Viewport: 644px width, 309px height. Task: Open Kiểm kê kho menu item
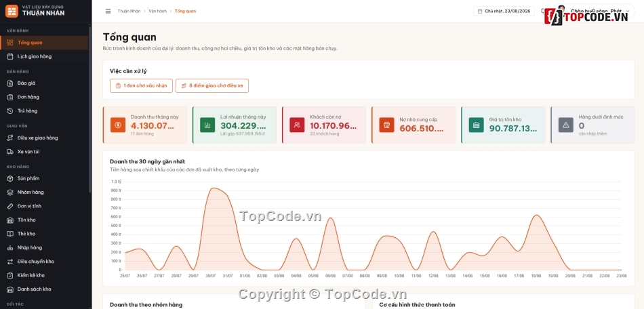44,275
